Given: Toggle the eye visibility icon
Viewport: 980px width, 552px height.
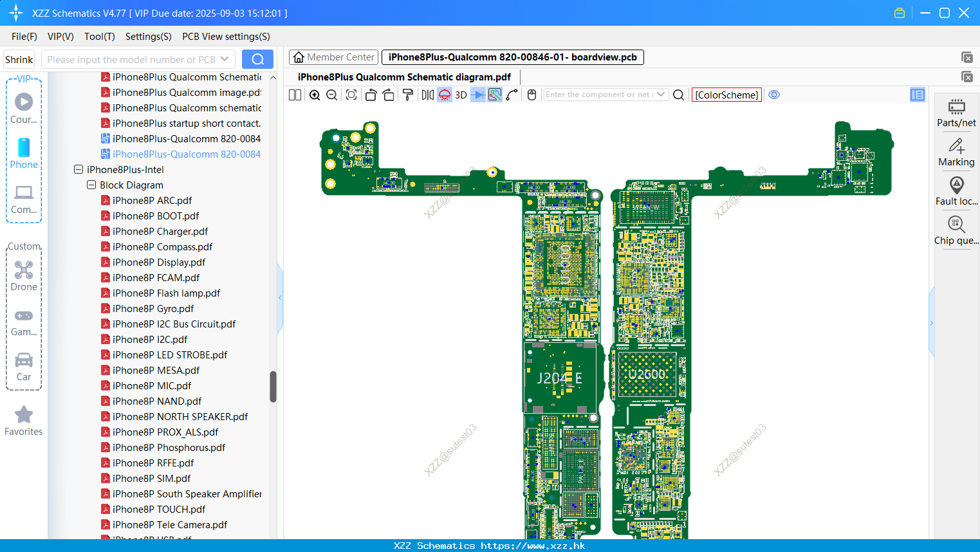Looking at the screenshot, I should [774, 95].
